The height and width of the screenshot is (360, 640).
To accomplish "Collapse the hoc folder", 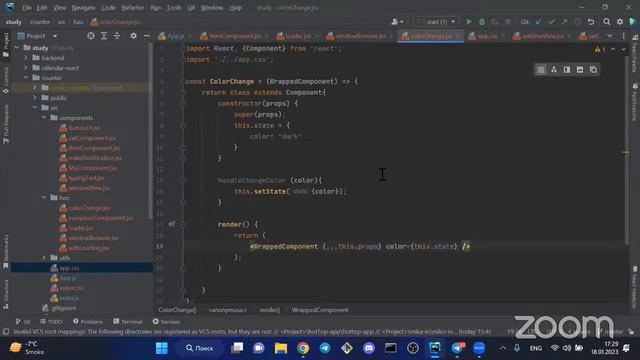I will tap(44, 198).
